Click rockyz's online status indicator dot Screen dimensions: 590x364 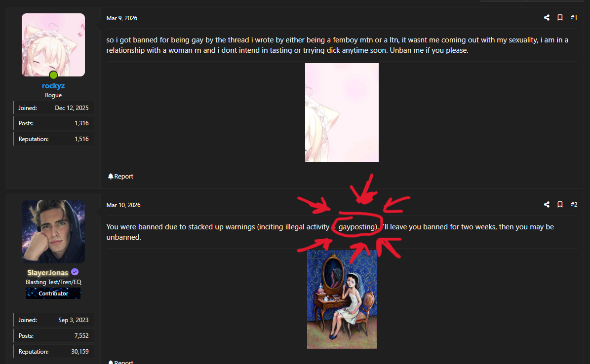(x=53, y=75)
